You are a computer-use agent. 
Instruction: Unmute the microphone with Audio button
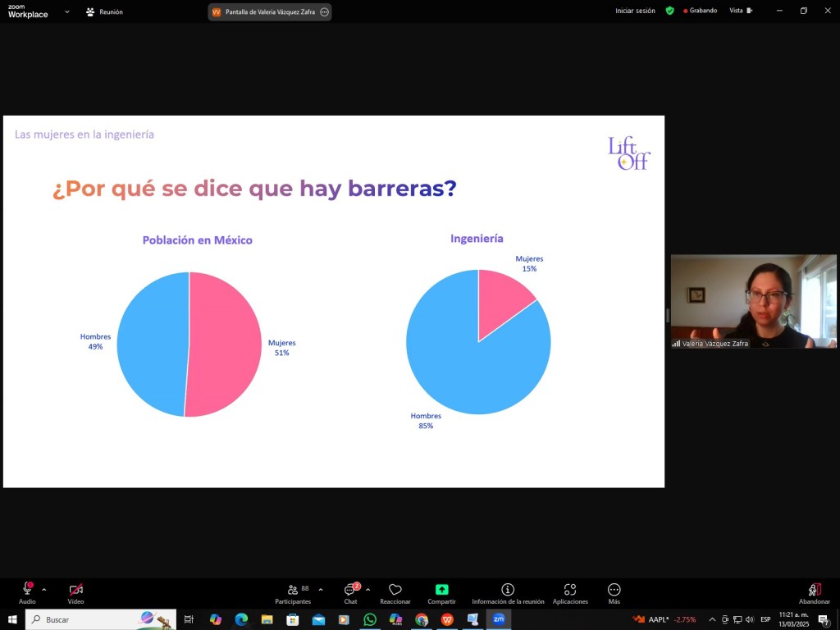[x=27, y=590]
